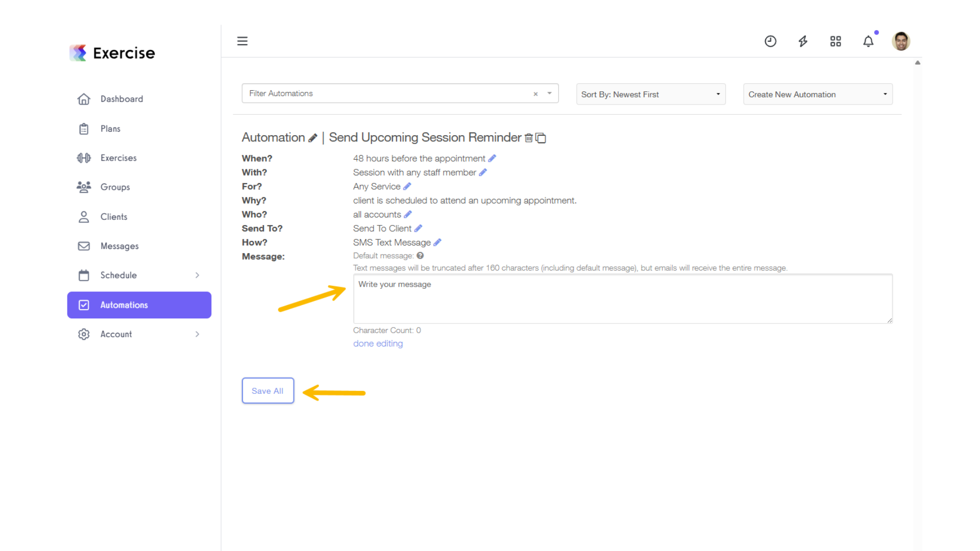Click the scroll up arrow
Image resolution: width=980 pixels, height=551 pixels.
[918, 63]
